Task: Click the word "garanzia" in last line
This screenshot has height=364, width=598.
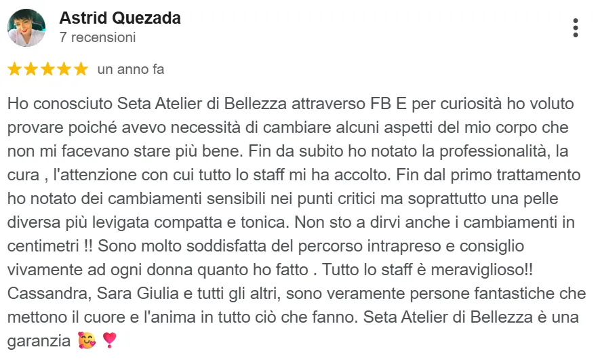Action: pos(39,341)
